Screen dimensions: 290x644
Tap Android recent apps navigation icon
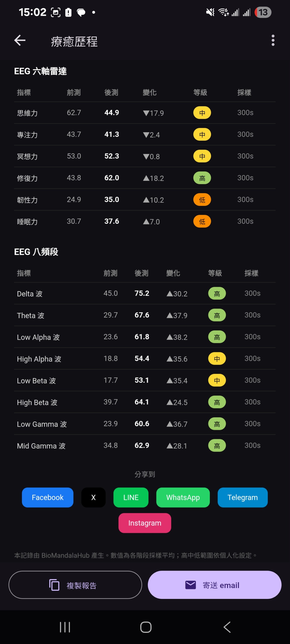(x=65, y=627)
